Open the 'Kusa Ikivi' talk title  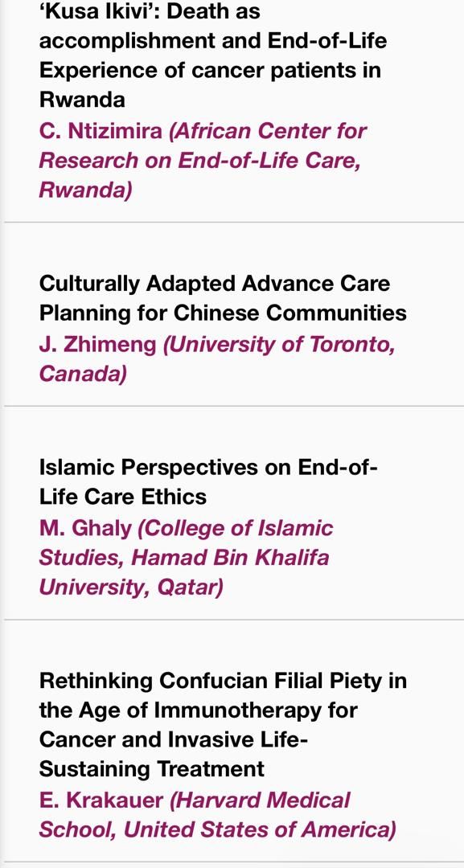[x=212, y=55]
